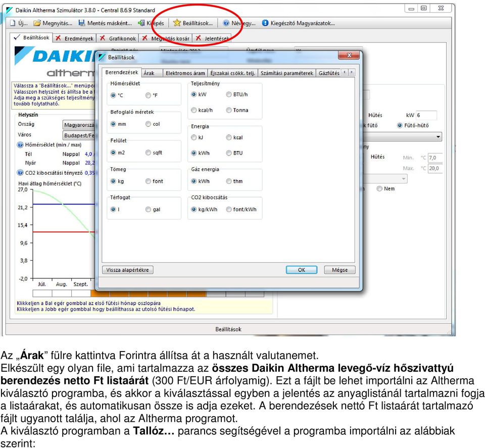Open Jelentések tab in main window
485x448 pixels.
(x=212, y=38)
